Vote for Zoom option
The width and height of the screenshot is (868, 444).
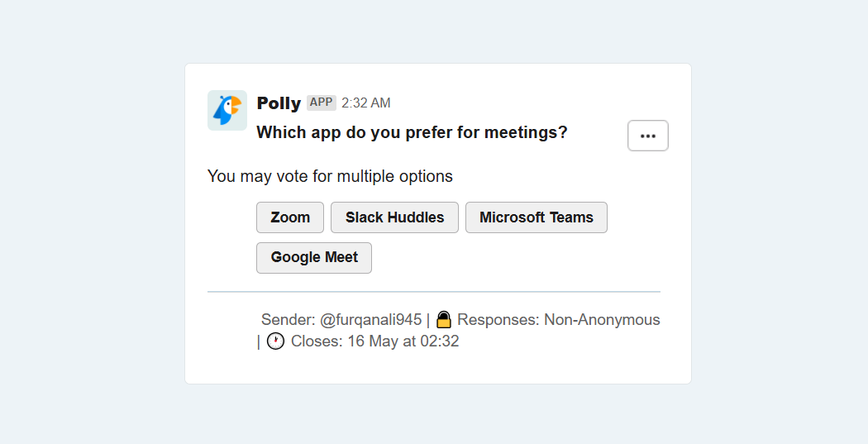(290, 217)
